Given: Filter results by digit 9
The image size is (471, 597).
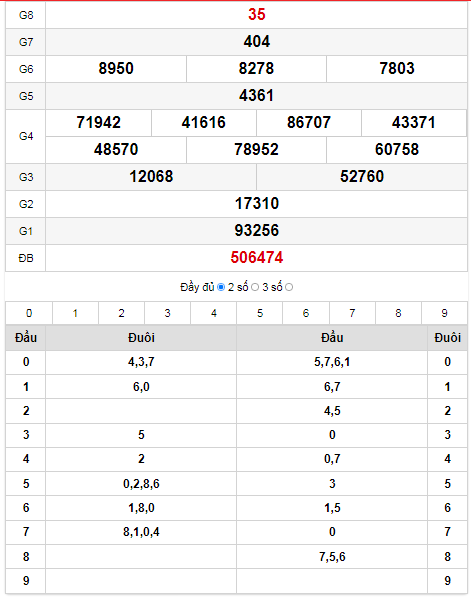Looking at the screenshot, I should tap(444, 313).
